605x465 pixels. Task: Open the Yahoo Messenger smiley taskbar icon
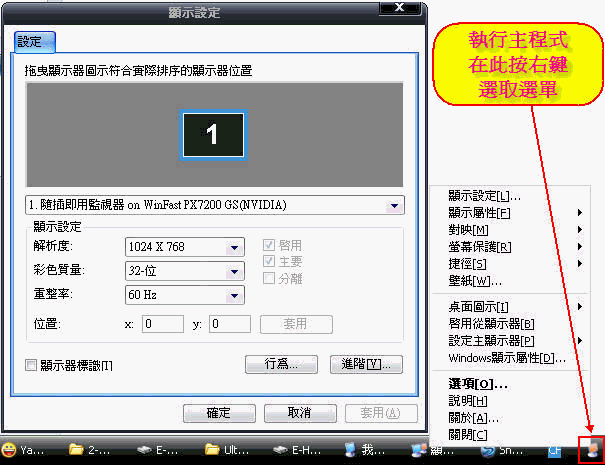(22, 450)
